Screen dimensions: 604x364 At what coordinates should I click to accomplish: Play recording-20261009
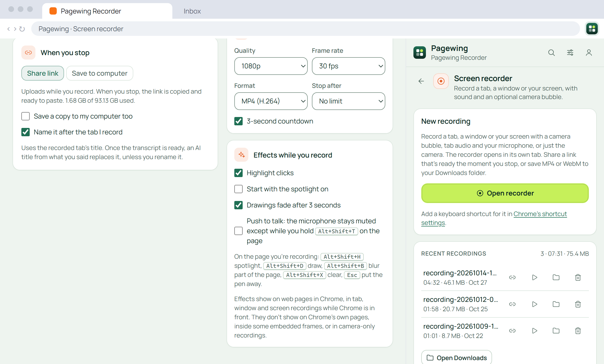(x=534, y=331)
